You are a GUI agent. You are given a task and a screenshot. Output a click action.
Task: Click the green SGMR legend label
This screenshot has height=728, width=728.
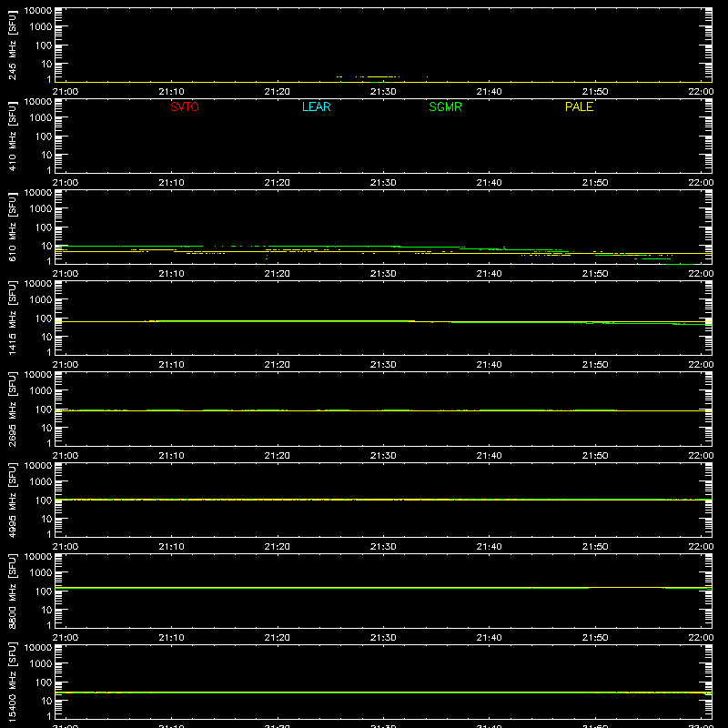(x=445, y=106)
